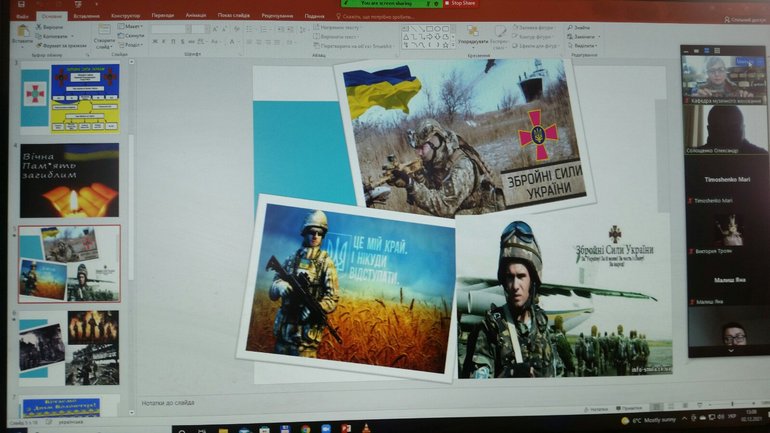Open Text Direction (Напрямок тексту) dropdown
This screenshot has width=770, height=433.
[x=337, y=27]
